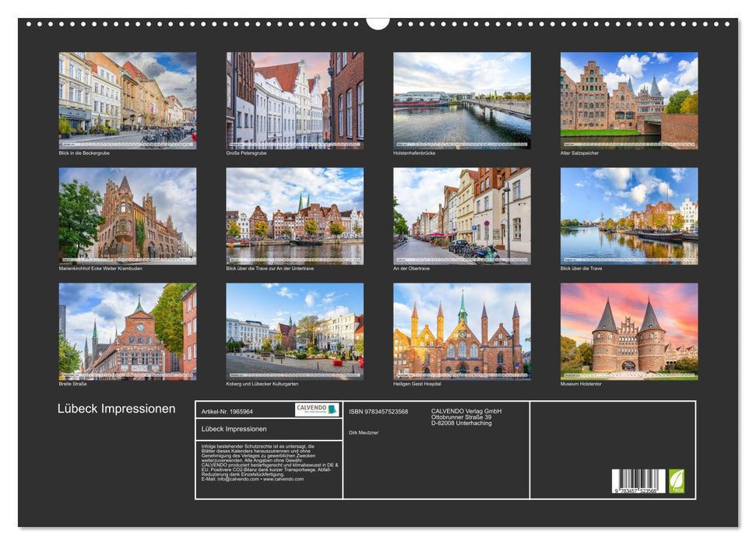Image resolution: width=756 pixels, height=545 pixels.
Task: Select the Dirk Meutzner author name
Action: [364, 432]
